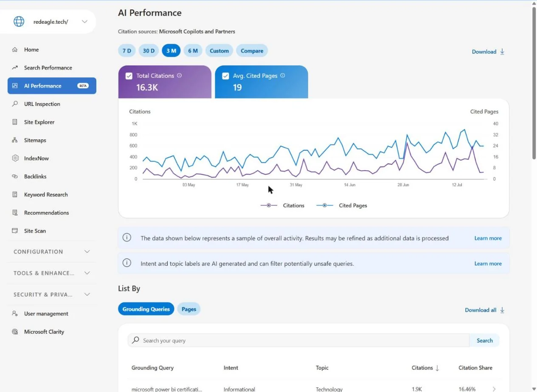Viewport: 537px width, 392px height.
Task: Click the Search Performance trend arrow icon
Action: 15,68
